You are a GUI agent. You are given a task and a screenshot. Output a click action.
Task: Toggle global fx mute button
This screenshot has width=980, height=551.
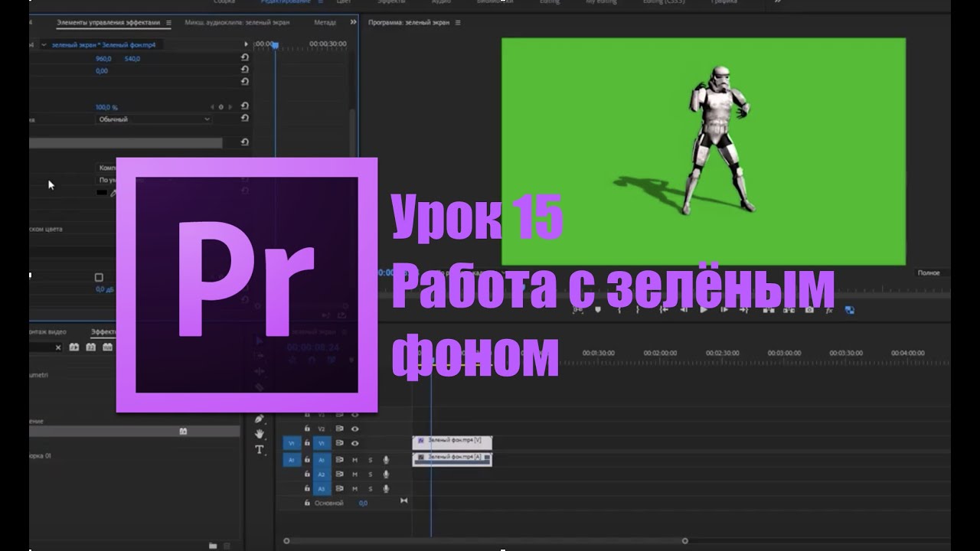tap(829, 309)
